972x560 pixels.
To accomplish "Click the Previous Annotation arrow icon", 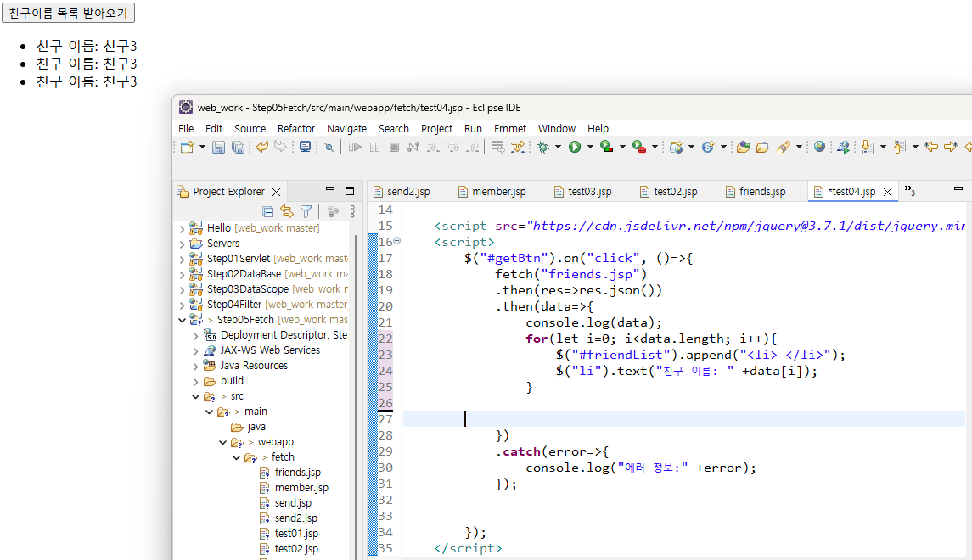I will pos(900,148).
